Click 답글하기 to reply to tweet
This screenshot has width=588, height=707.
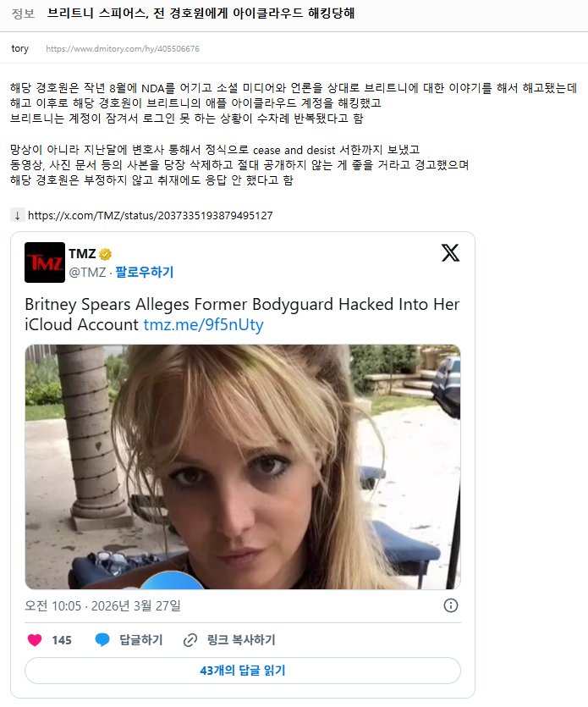pos(140,640)
